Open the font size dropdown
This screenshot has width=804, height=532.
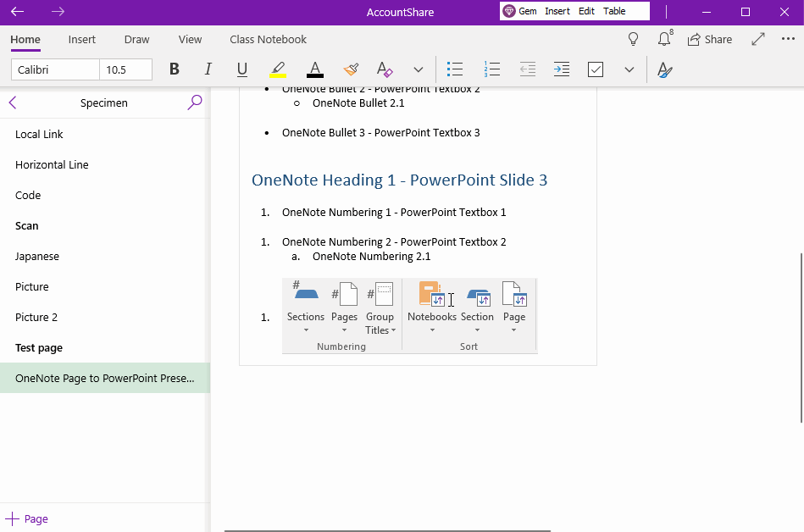pos(125,69)
